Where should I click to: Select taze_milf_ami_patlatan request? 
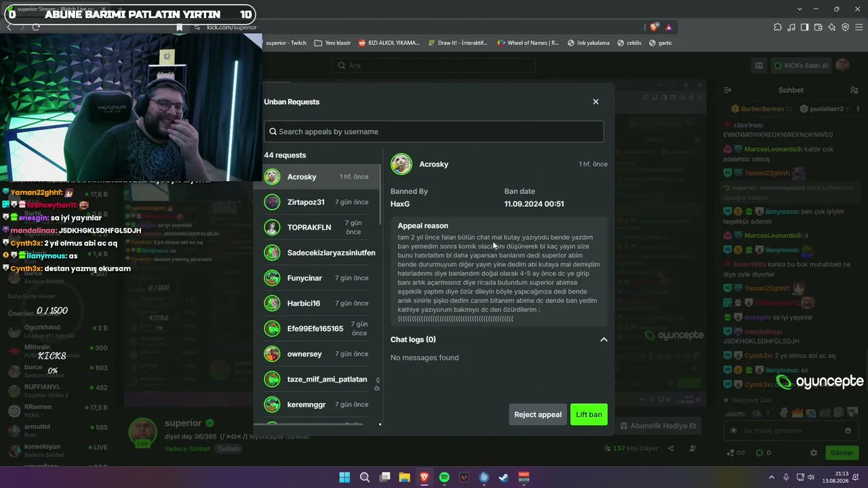click(318, 379)
